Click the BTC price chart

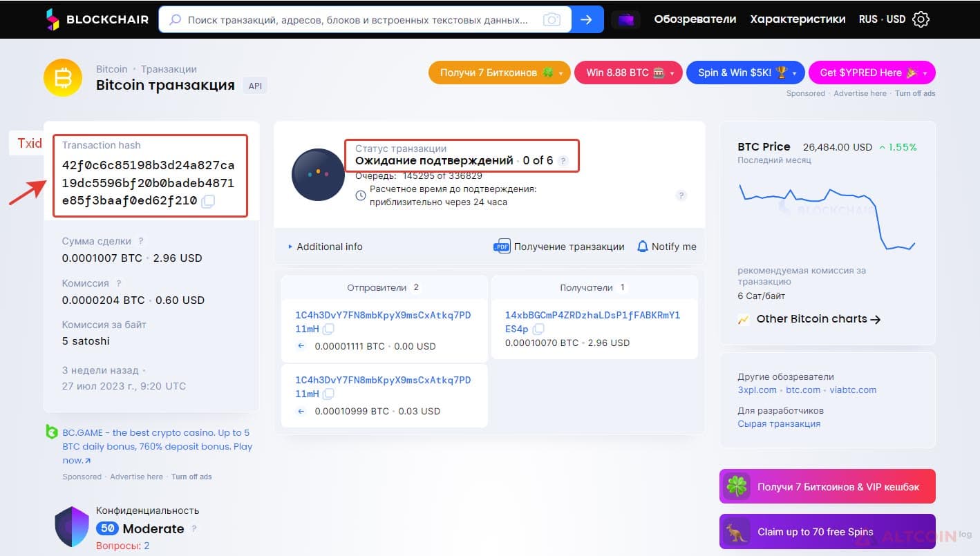pos(827,215)
